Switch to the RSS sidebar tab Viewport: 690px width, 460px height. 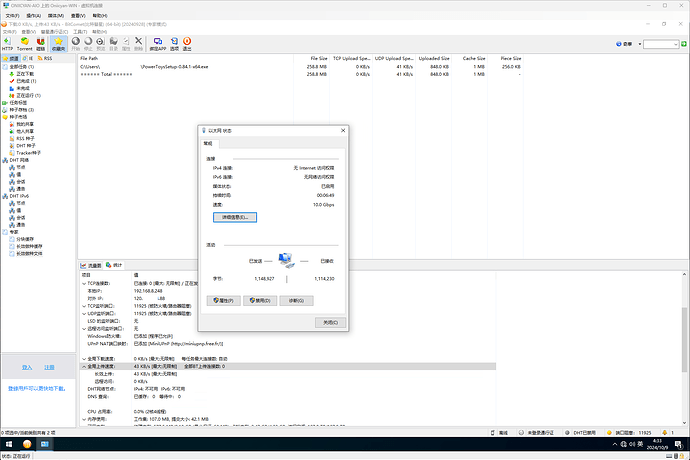pos(45,58)
